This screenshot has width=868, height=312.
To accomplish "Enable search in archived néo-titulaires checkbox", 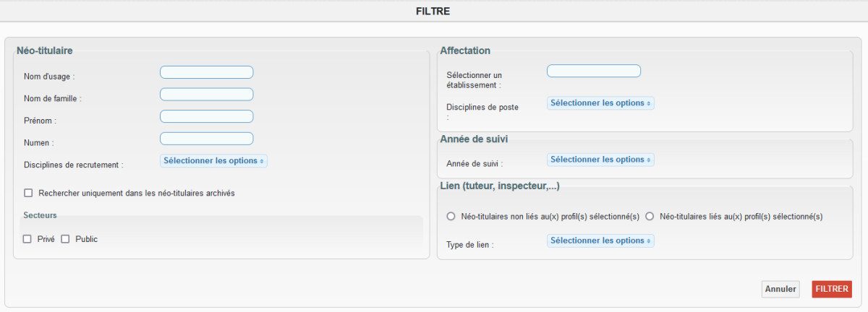I will click(x=29, y=193).
